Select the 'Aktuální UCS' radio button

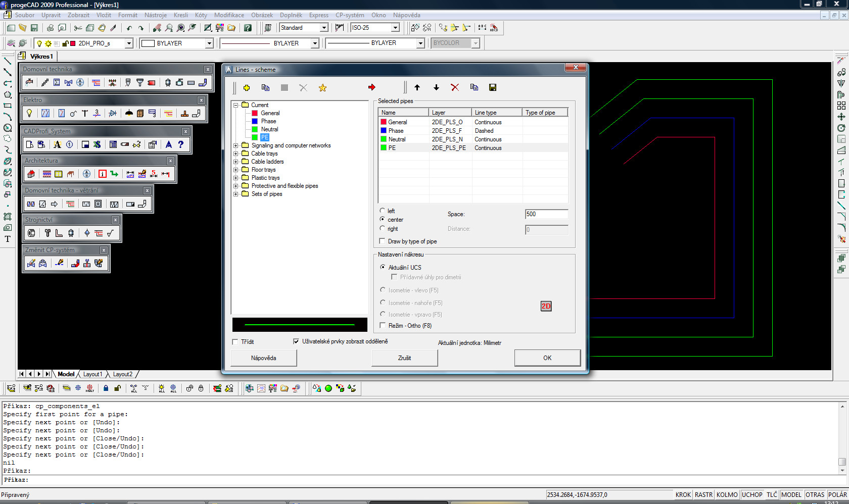click(383, 267)
